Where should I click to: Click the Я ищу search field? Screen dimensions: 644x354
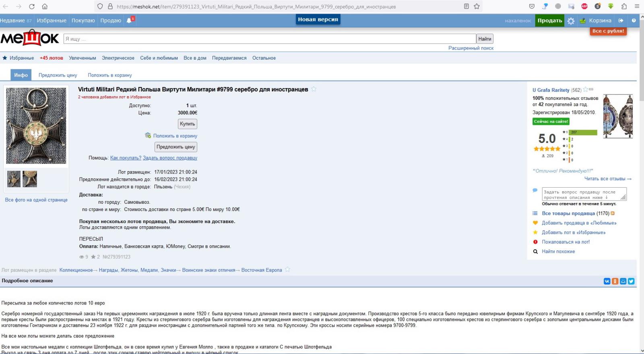(270, 39)
